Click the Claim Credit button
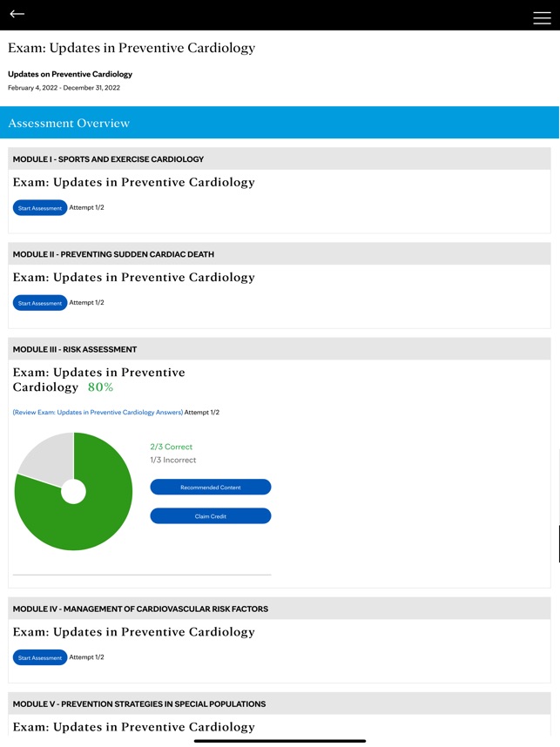This screenshot has height=747, width=560. point(210,516)
